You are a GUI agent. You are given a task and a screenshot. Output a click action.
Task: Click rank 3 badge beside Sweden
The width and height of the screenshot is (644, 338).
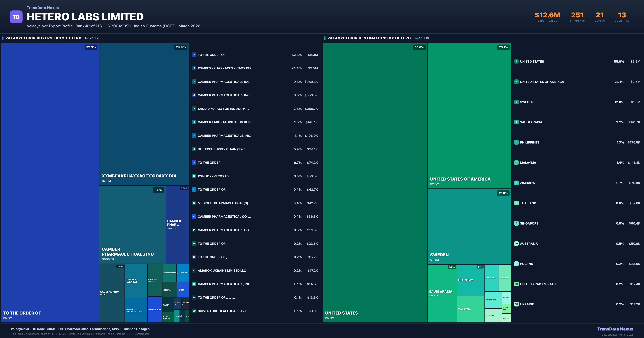point(516,102)
